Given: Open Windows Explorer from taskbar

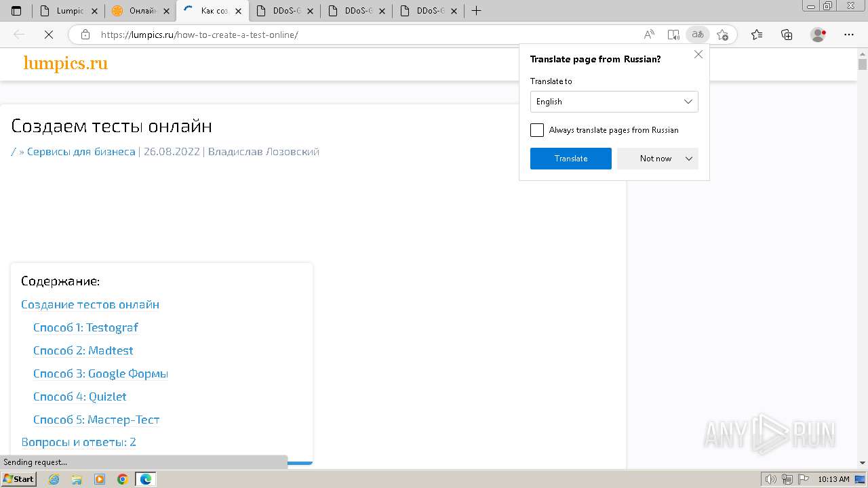Looking at the screenshot, I should click(77, 479).
